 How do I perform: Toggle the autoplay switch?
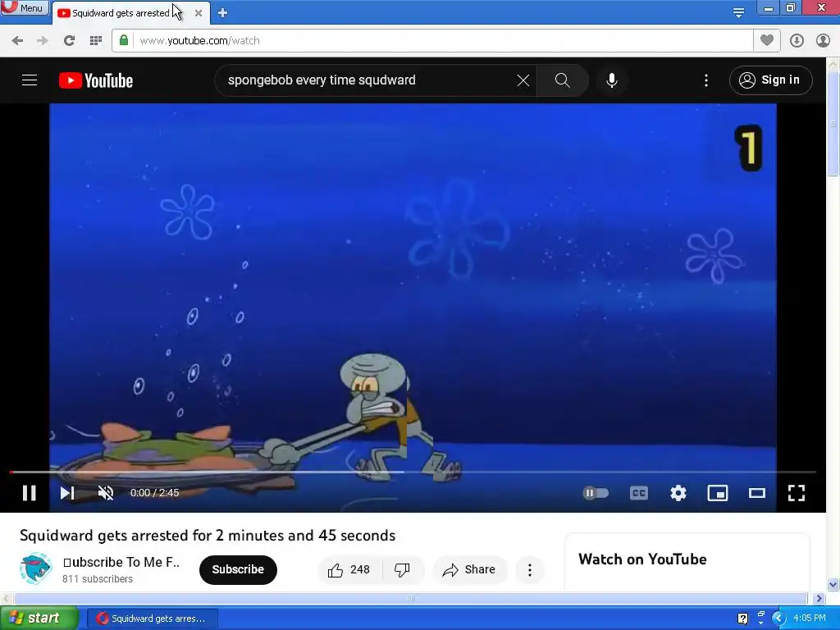coord(596,493)
